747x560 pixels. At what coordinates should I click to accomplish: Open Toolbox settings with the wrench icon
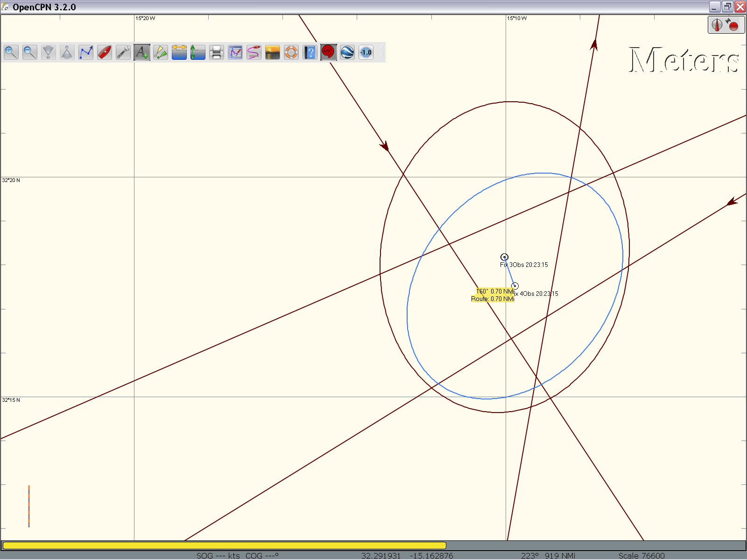[x=123, y=52]
